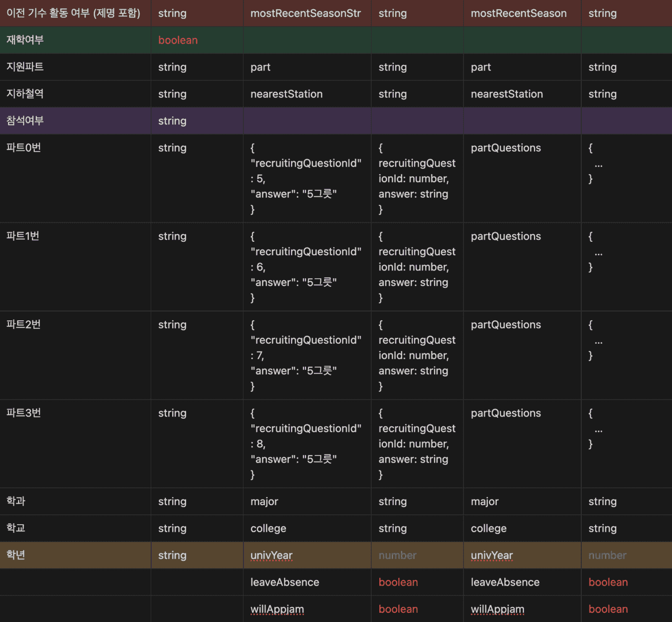Viewport: 672px width, 622px height.
Task: Click the JSON example with recruitingQuestionId 7
Action: coord(306,356)
